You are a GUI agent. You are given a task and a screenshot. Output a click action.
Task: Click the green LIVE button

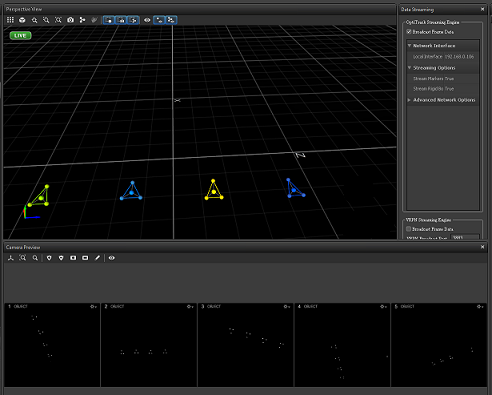tap(20, 35)
